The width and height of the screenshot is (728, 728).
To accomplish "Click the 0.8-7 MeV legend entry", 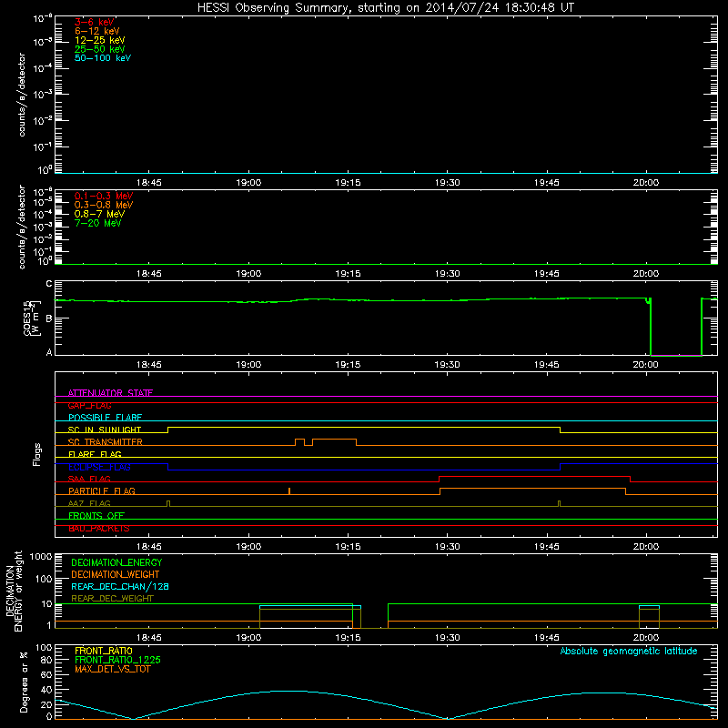I will click(x=99, y=214).
